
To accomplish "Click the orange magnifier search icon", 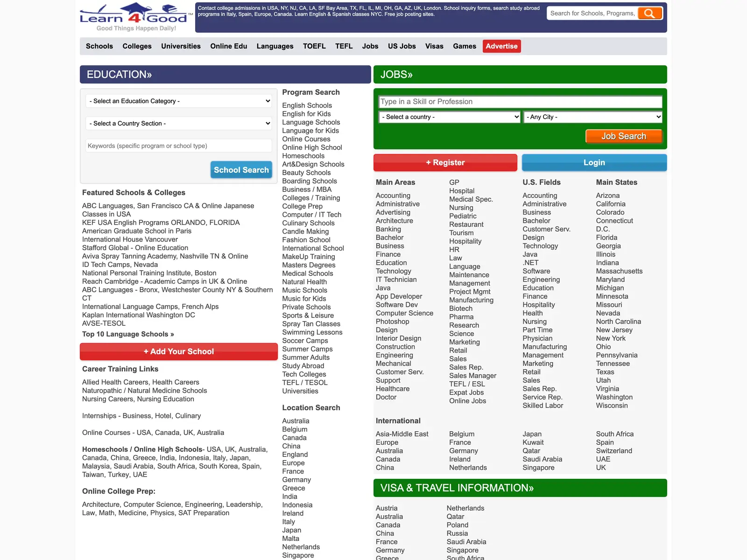I will pyautogui.click(x=650, y=13).
